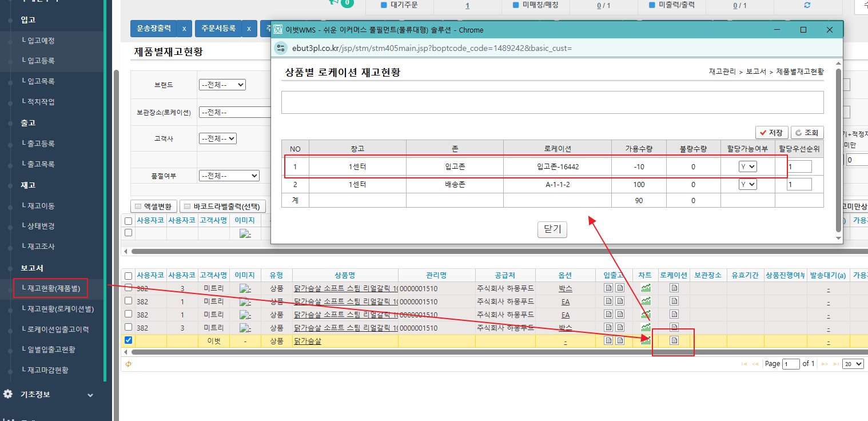
Task: Open 할당가능여부 dropdown for 입고존-16442 row
Action: [x=747, y=166]
